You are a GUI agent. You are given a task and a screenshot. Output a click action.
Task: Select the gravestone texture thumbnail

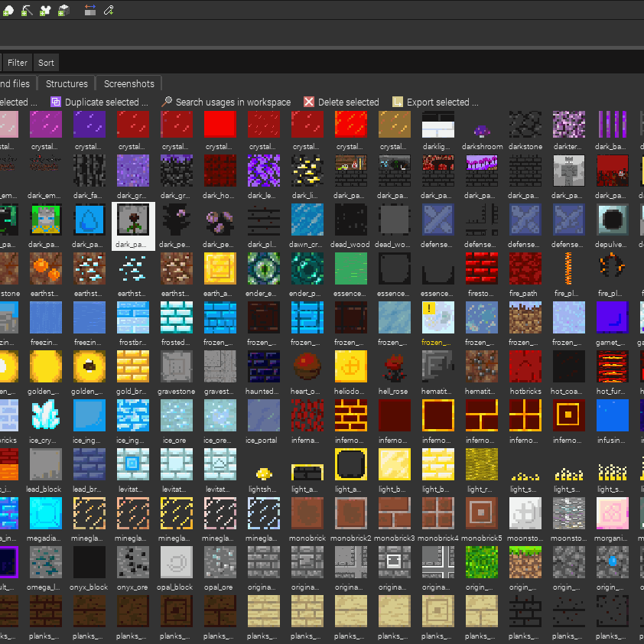tap(176, 372)
